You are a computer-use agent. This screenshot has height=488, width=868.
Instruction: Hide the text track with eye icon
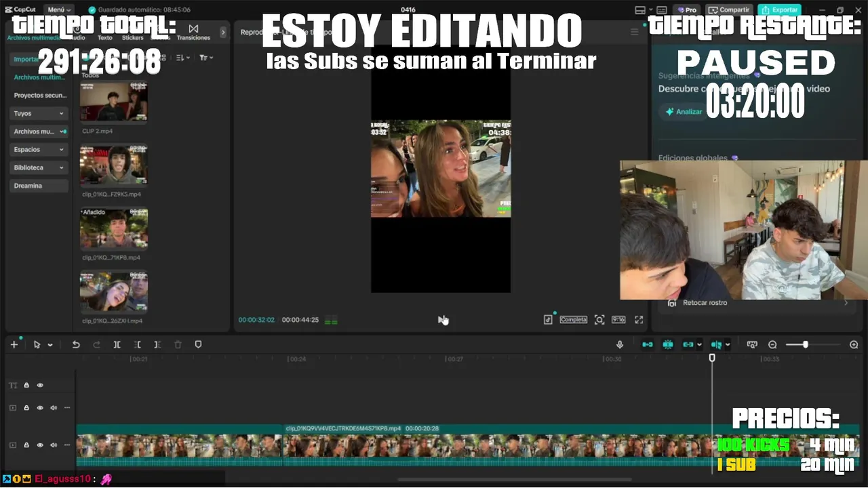[x=40, y=385]
